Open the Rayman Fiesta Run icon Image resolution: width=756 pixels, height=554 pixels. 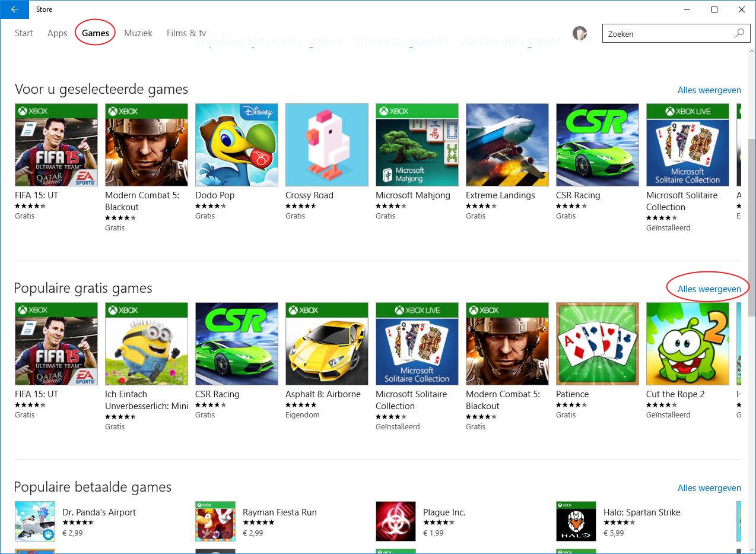tap(215, 521)
